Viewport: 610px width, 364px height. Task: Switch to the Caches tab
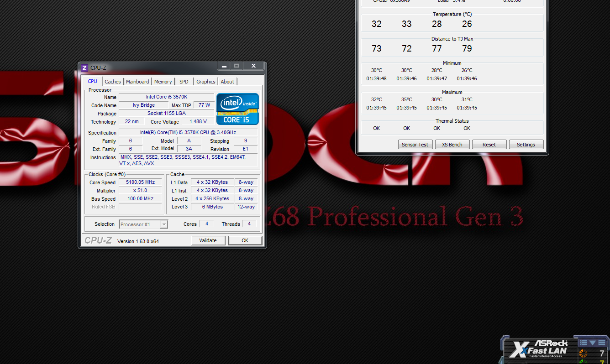113,82
